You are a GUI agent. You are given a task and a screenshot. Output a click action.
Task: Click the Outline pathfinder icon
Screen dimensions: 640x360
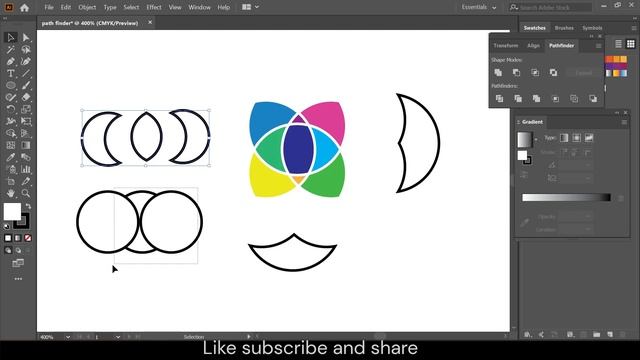click(574, 98)
